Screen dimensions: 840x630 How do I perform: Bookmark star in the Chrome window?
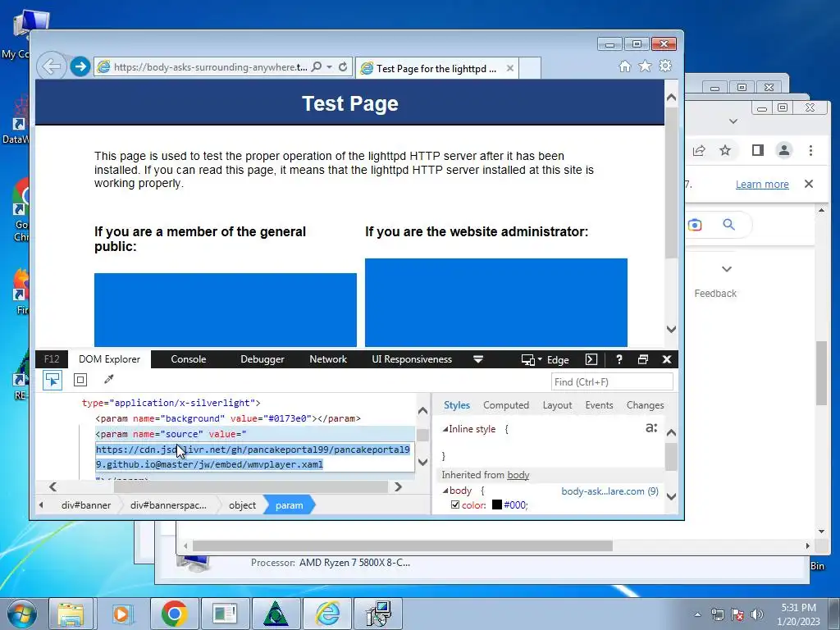[x=725, y=151]
